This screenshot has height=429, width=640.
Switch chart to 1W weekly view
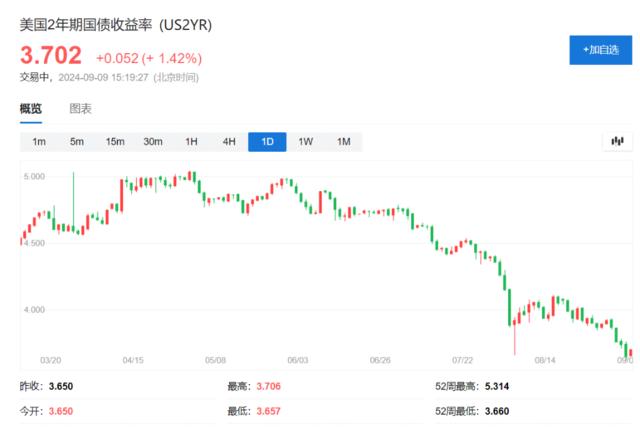click(x=305, y=142)
